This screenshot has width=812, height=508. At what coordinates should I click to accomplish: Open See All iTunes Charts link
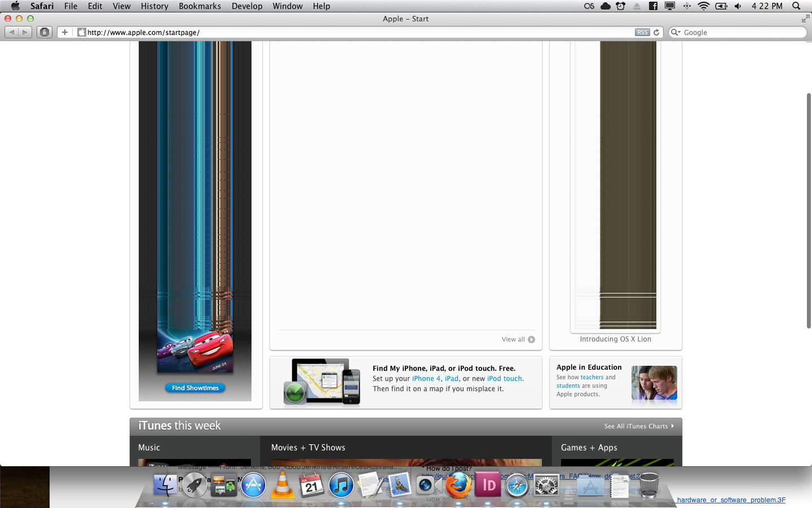tap(639, 426)
